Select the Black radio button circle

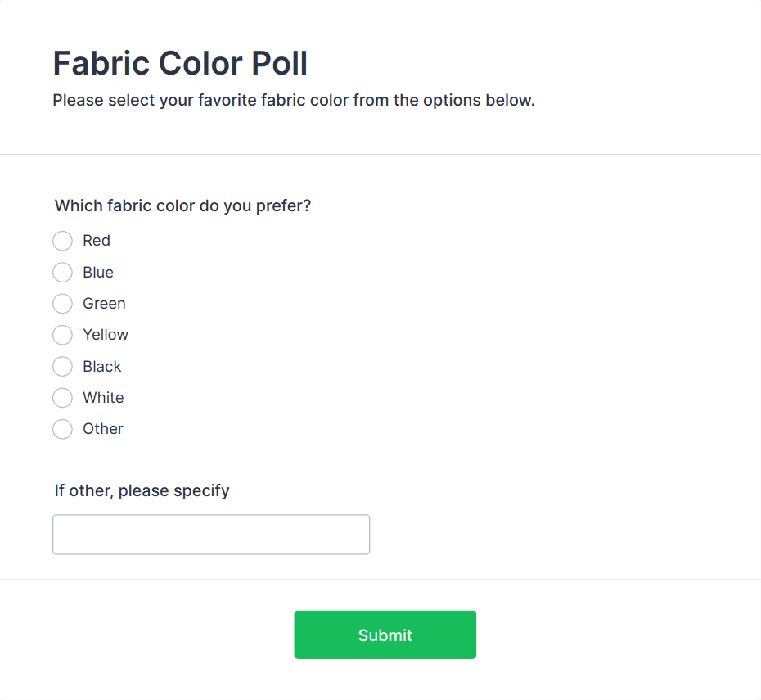pos(62,366)
